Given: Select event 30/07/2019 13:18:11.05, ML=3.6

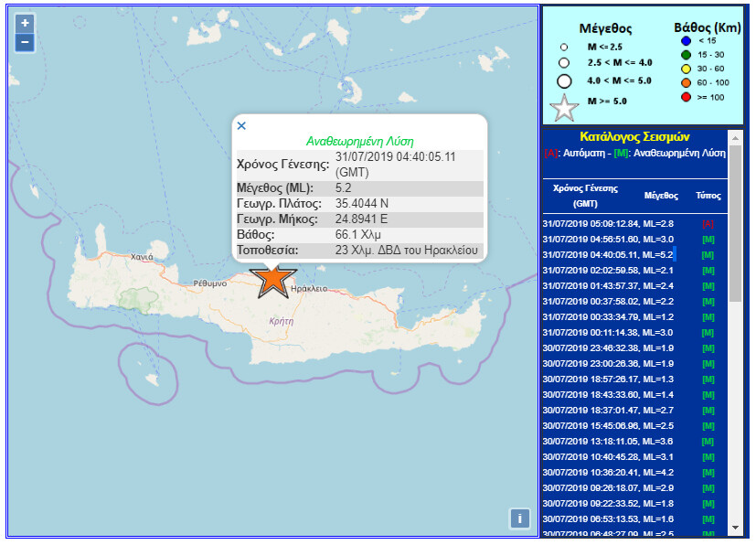Looking at the screenshot, I should 608,442.
